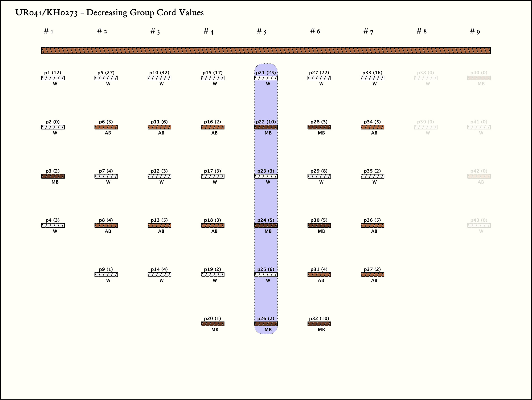The width and height of the screenshot is (532, 400).
Task: Click the # 9 group header
Action: (x=475, y=31)
